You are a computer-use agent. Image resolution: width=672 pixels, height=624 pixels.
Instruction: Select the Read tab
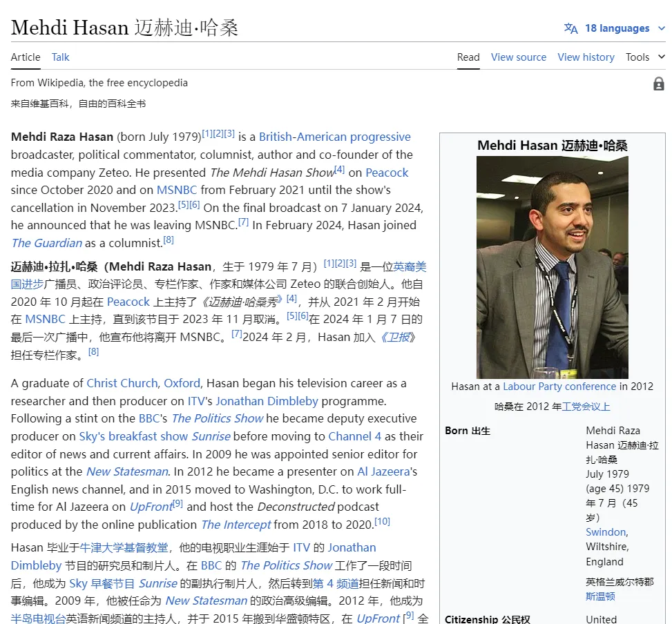[x=468, y=57]
